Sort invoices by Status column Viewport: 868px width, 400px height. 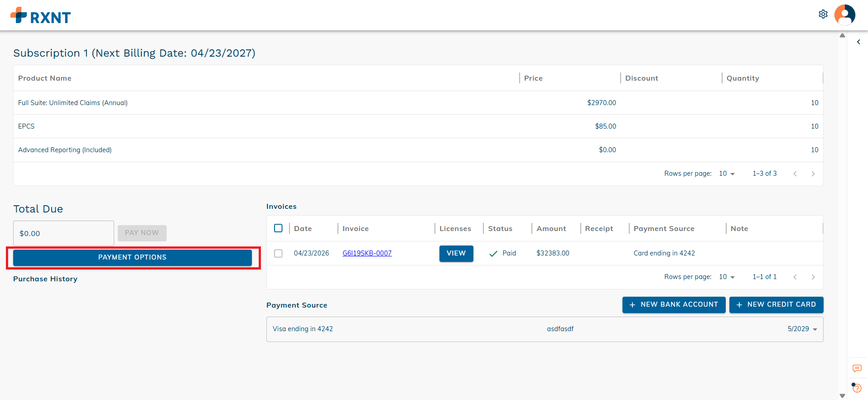coord(500,229)
